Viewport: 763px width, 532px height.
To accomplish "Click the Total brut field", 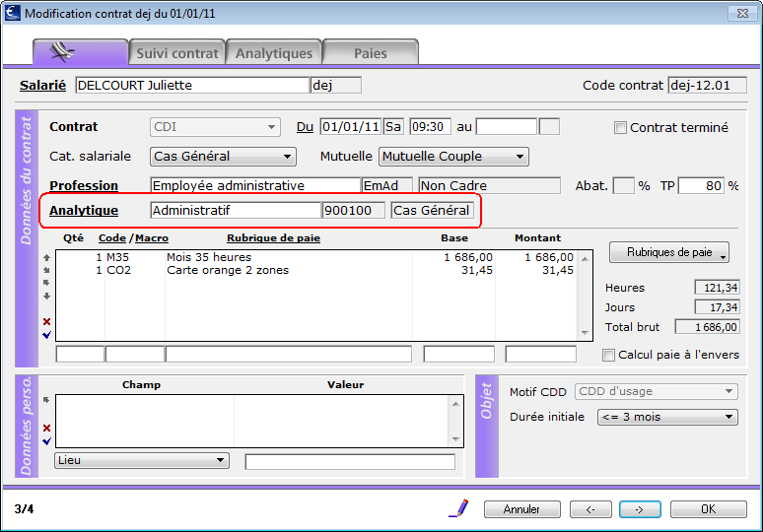I will pos(708,327).
